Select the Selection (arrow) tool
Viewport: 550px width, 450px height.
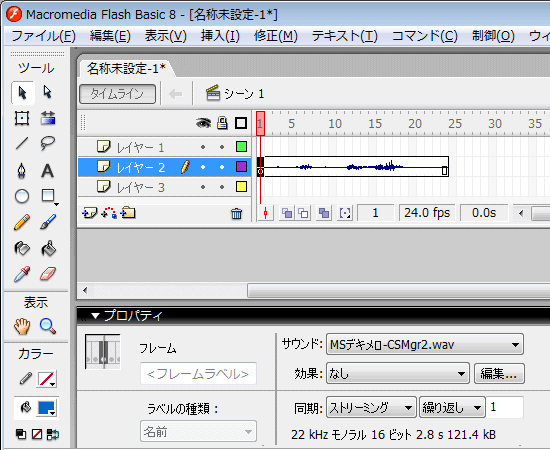coord(22,93)
